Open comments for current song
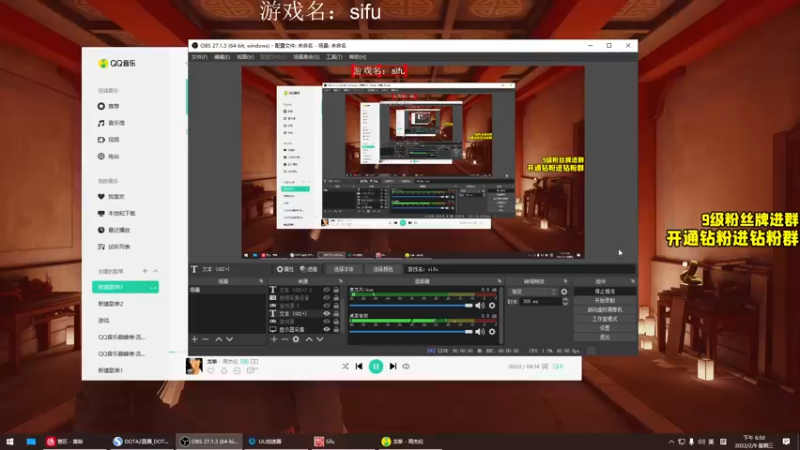The height and width of the screenshot is (450, 800). point(252,371)
